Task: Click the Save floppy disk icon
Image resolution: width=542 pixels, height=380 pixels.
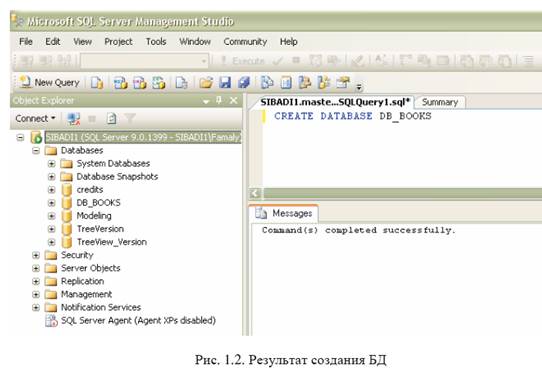Action: click(x=225, y=83)
